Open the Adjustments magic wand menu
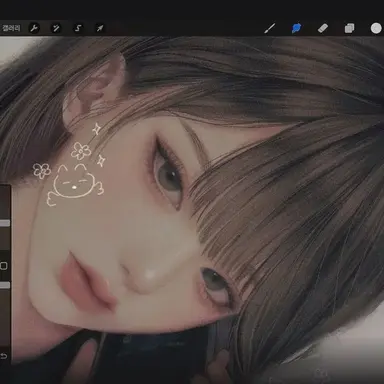This screenshot has height=384, width=384. pyautogui.click(x=56, y=28)
